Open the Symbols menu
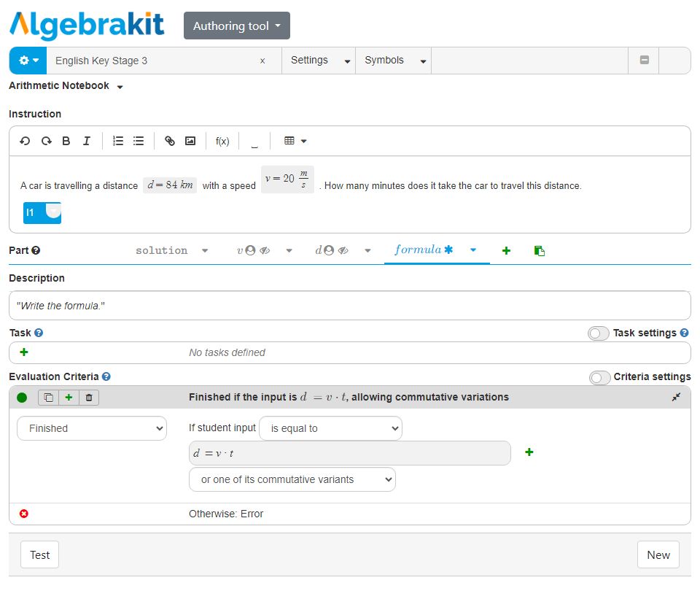Viewport: 700px width, 599px height. coord(393,61)
